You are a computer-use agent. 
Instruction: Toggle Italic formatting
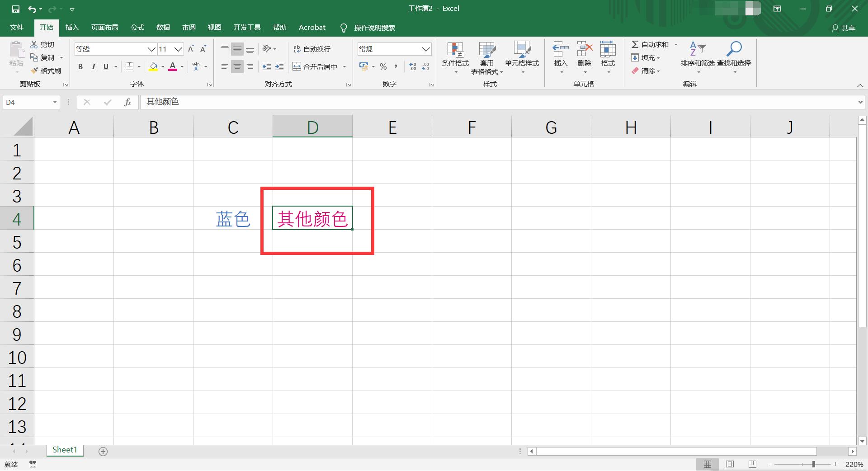coord(93,66)
